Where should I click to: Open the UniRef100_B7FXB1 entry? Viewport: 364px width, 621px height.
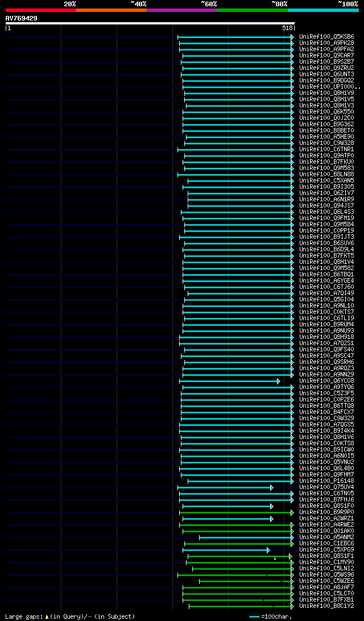point(327,599)
